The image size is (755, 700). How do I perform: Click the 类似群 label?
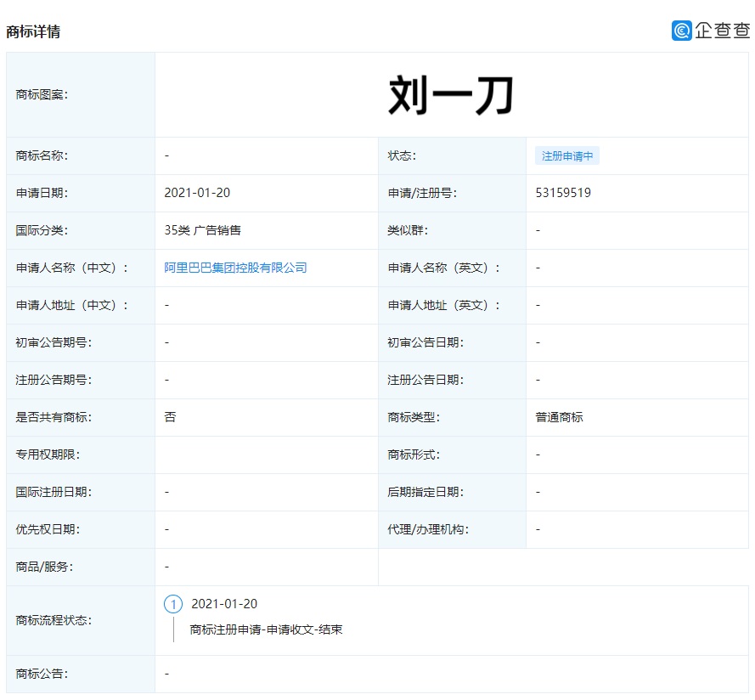408,230
